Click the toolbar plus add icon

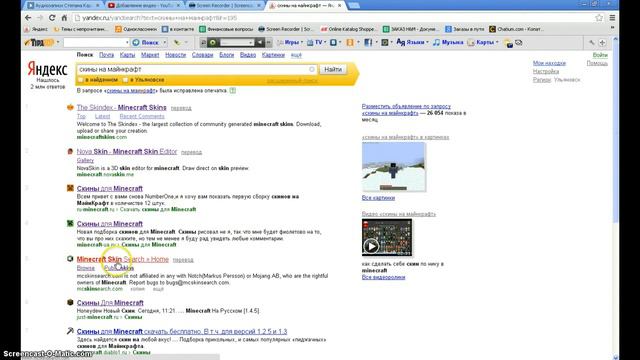[x=602, y=42]
